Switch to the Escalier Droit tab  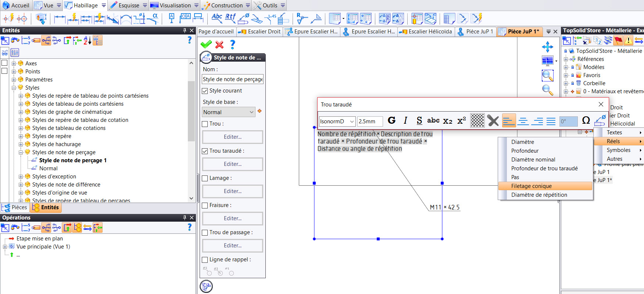click(x=260, y=32)
